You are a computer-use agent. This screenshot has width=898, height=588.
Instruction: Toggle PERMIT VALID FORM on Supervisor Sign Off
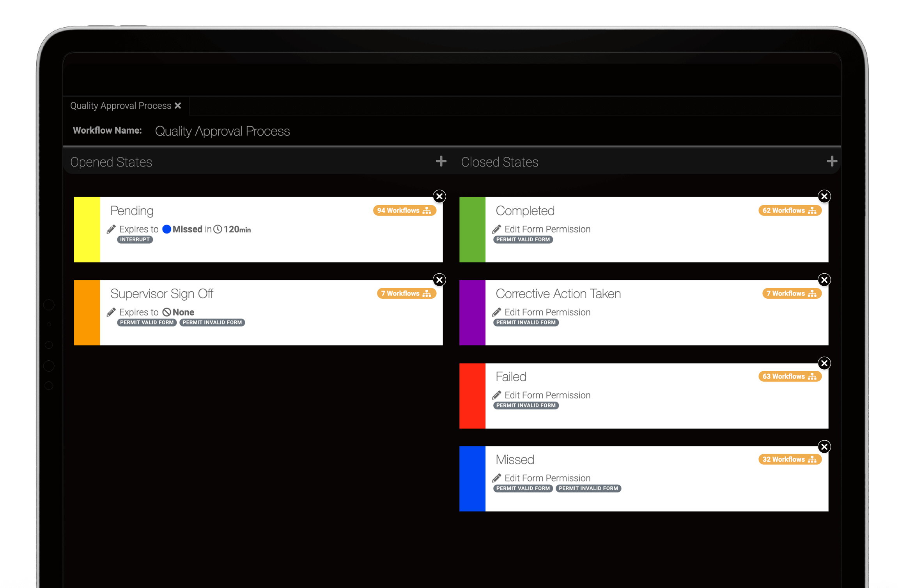coord(147,322)
